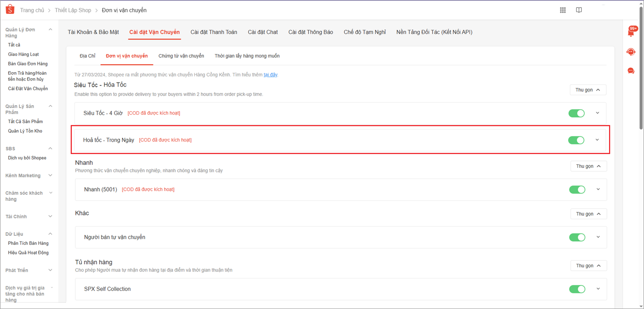This screenshot has height=309, width=644.
Task: Open the seller education book icon
Action: pyautogui.click(x=579, y=10)
